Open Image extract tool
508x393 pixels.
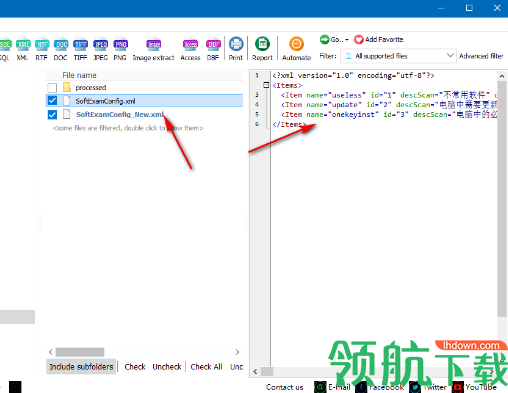(153, 48)
